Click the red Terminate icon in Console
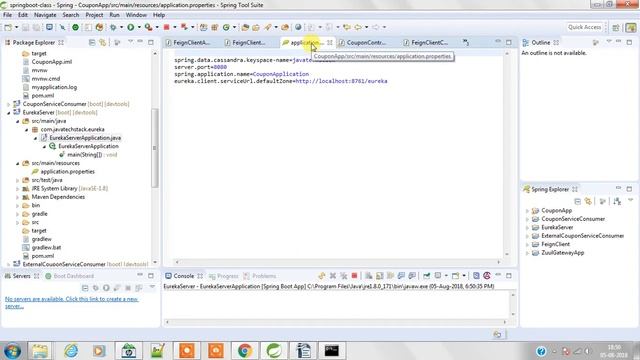Viewport: 640px width, 360px height. pyautogui.click(x=354, y=276)
